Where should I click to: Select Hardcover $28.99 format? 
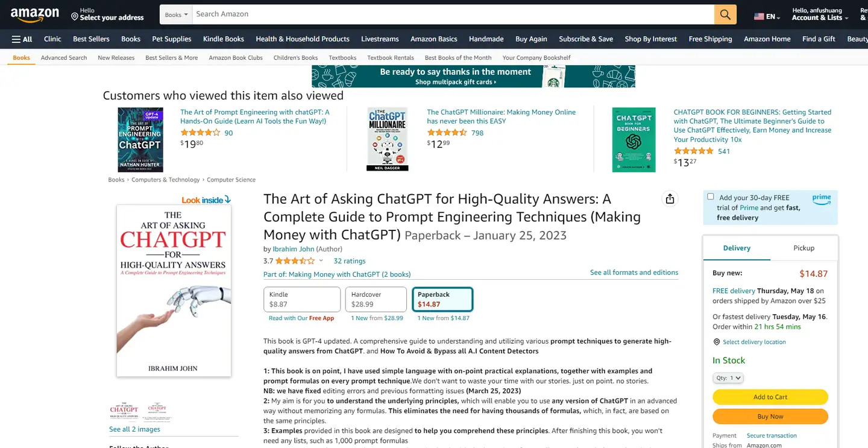(x=376, y=299)
